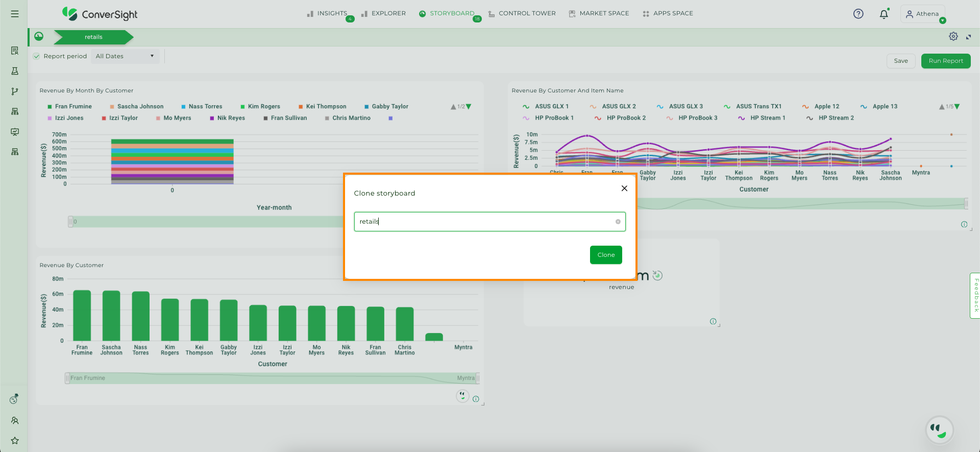The width and height of the screenshot is (980, 452).
Task: Click the cookie icon in the left sidebar
Action: coord(14,399)
